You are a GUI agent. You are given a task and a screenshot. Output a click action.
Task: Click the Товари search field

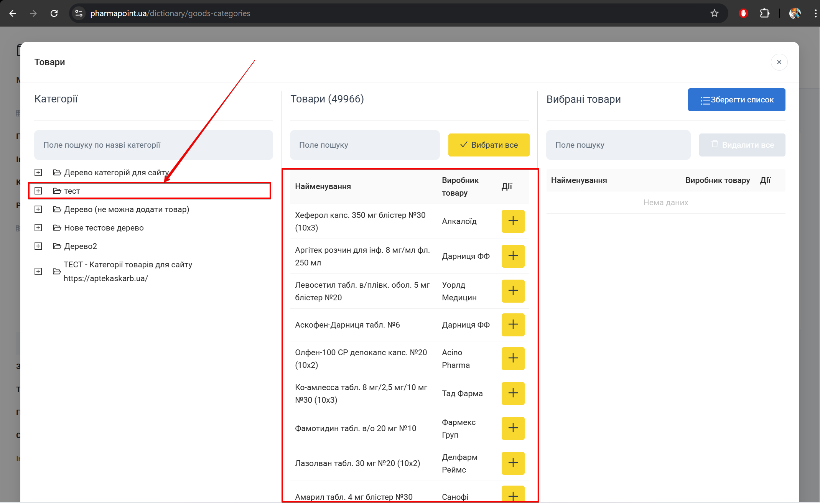[x=364, y=145]
